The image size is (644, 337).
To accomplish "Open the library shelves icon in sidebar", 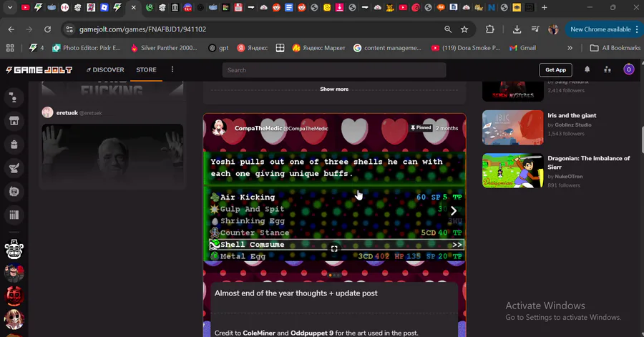I will tap(14, 215).
